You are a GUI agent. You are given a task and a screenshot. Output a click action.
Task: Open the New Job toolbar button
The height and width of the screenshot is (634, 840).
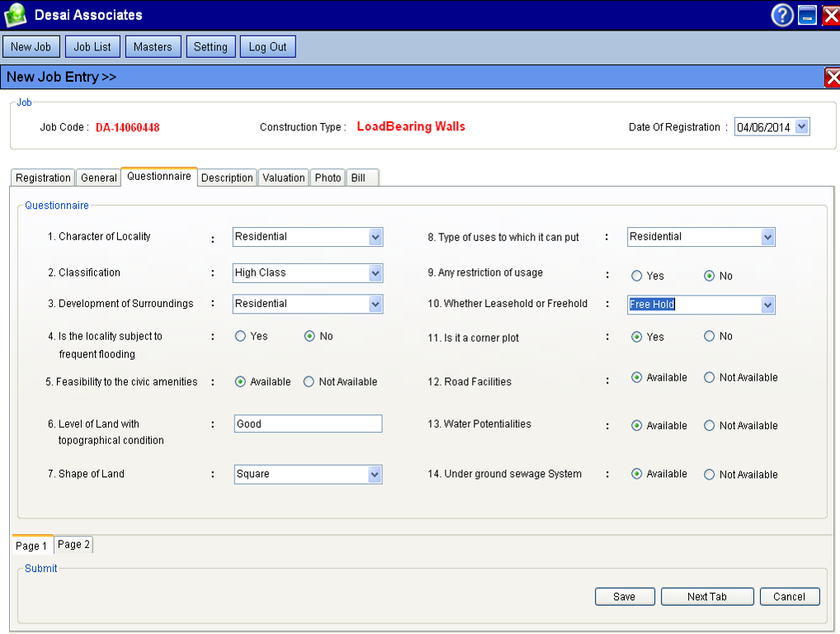(31, 47)
